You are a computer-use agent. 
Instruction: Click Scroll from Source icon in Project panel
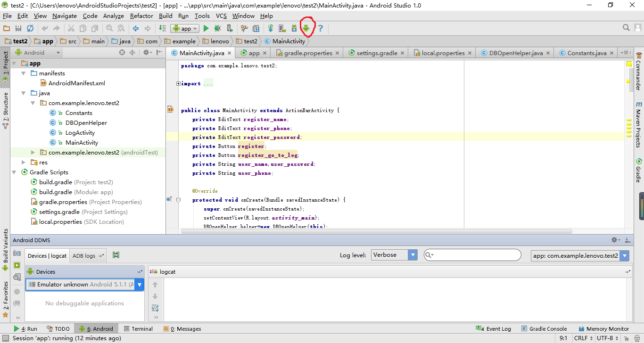(x=122, y=53)
